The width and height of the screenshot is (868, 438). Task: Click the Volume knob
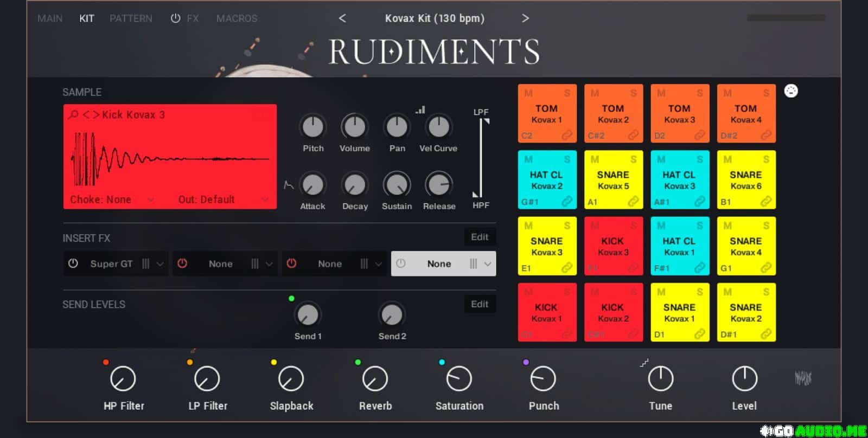point(354,127)
